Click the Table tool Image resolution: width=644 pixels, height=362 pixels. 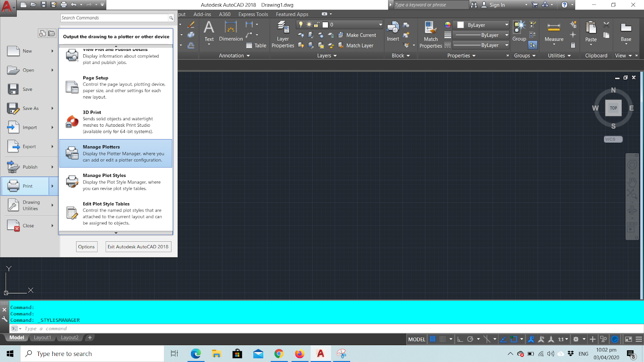(256, 45)
